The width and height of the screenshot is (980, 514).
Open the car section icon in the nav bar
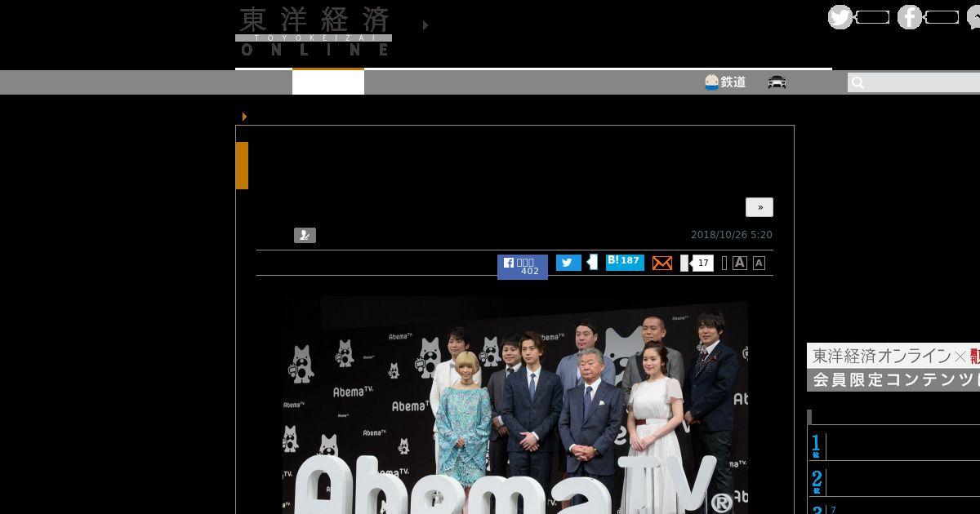(x=777, y=82)
